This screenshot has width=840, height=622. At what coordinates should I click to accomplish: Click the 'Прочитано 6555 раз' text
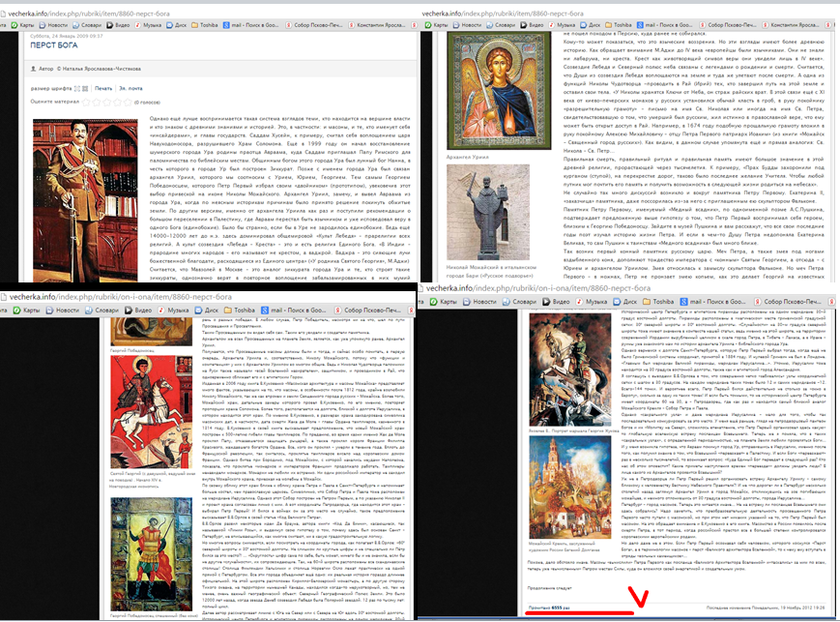[549, 607]
